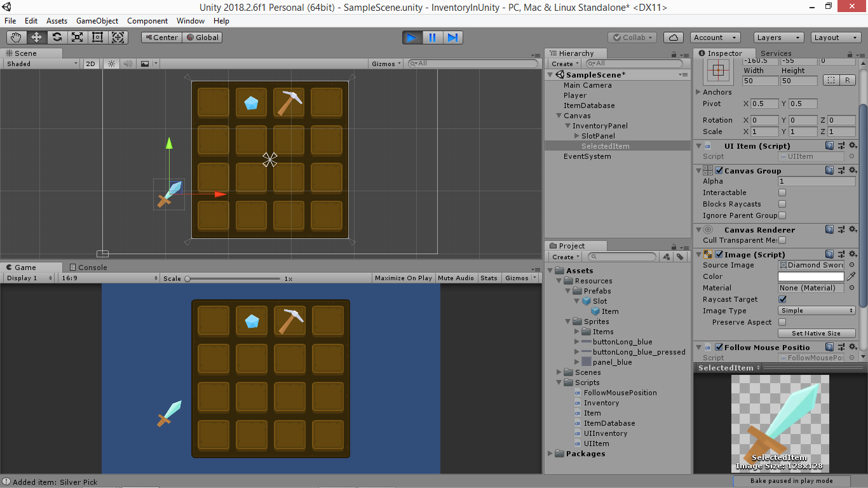Click the eyedropper next to Image Color

click(851, 276)
